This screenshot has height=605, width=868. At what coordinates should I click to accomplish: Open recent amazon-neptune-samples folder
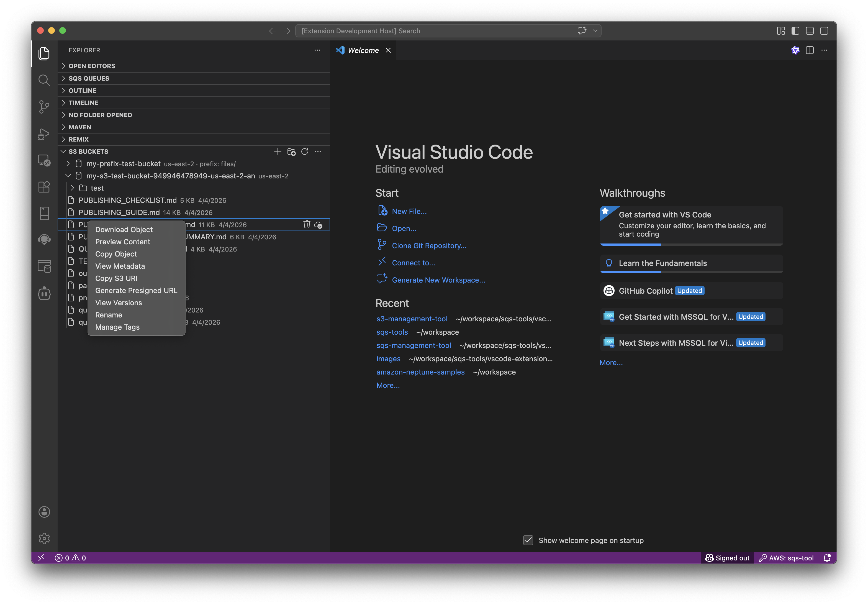[420, 372]
